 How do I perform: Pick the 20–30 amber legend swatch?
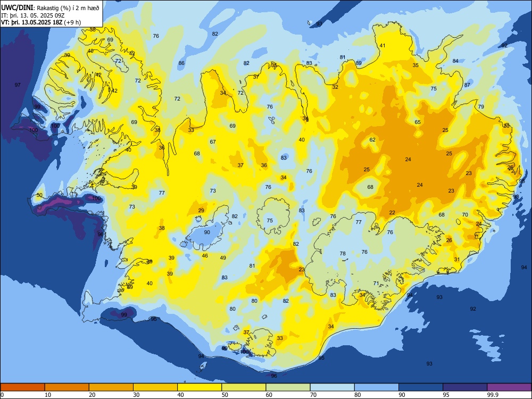coord(111,387)
